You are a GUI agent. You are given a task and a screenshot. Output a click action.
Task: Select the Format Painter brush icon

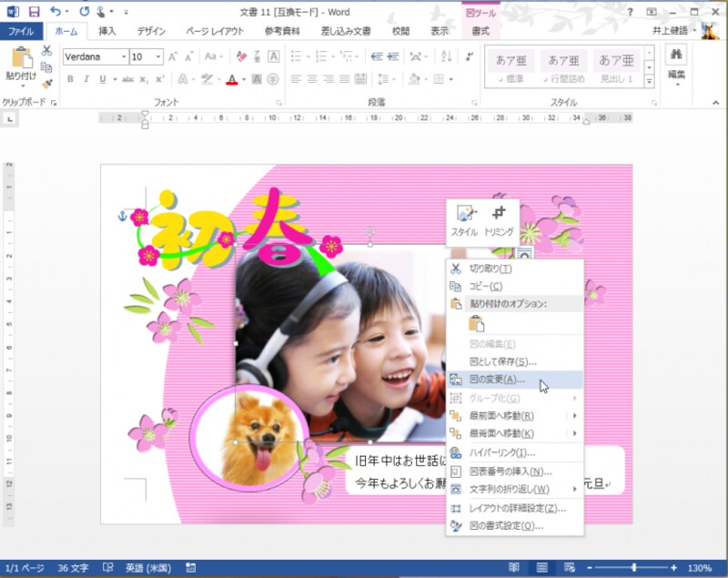[45, 82]
